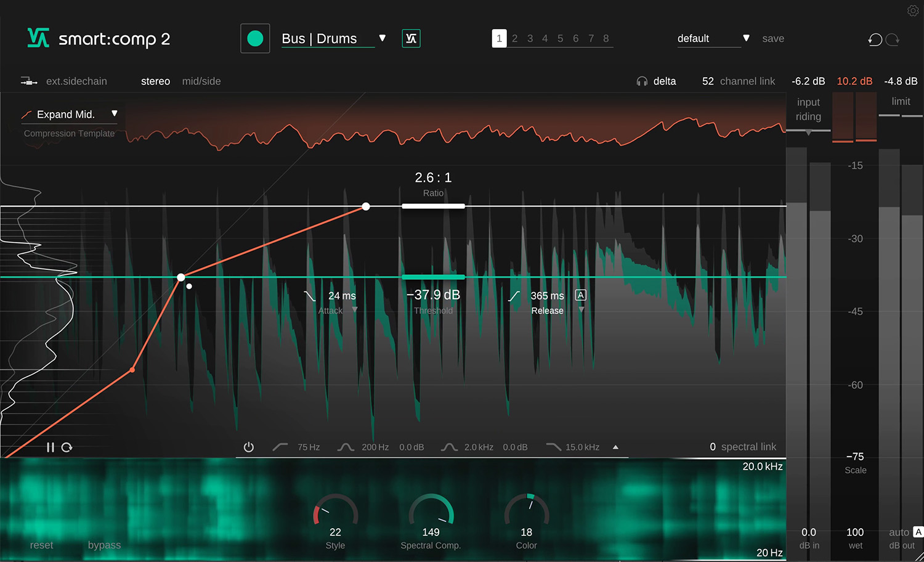Click the release curve icon
This screenshot has width=924, height=562.
(x=514, y=296)
